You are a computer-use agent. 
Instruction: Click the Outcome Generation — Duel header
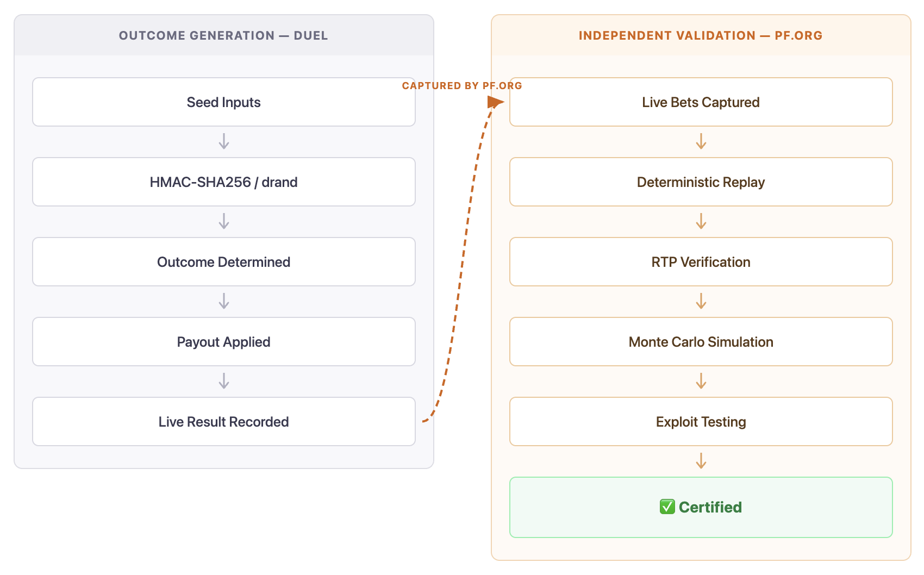point(223,36)
